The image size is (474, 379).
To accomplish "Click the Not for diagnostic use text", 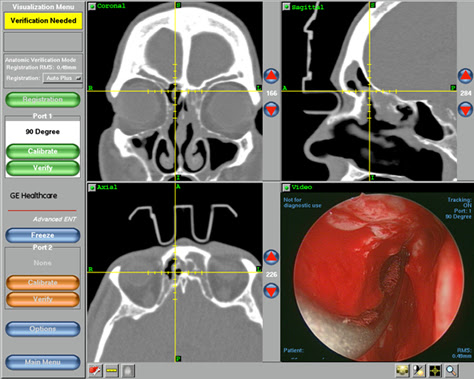I will [x=302, y=203].
